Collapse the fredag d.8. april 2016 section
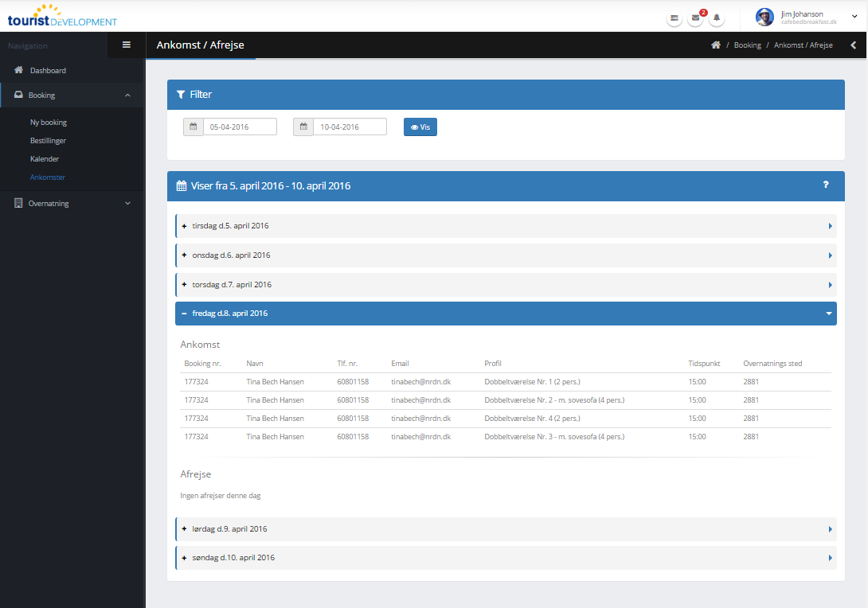Viewport: 868px width, 608px height. pos(506,314)
